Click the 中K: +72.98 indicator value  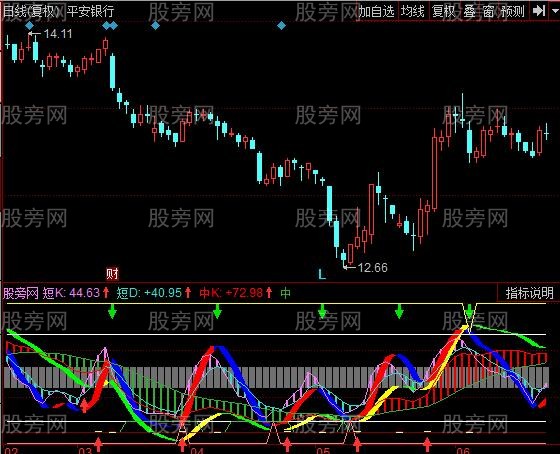231,293
